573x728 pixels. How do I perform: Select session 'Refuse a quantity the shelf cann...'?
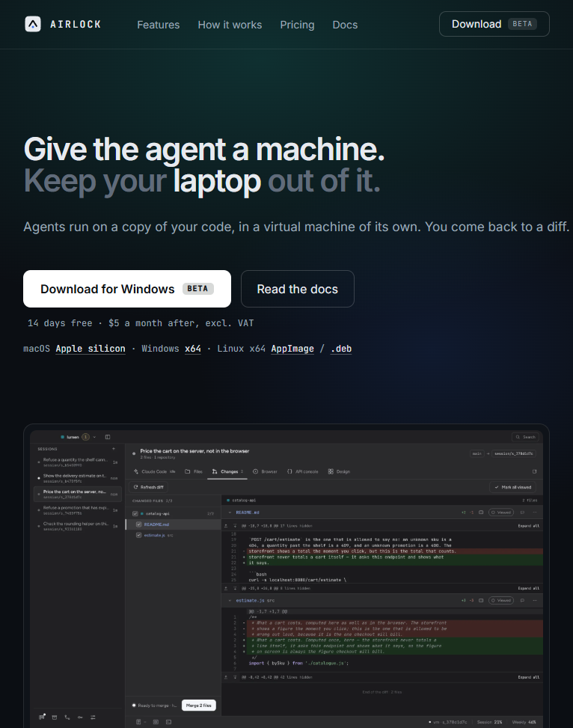coord(78,462)
